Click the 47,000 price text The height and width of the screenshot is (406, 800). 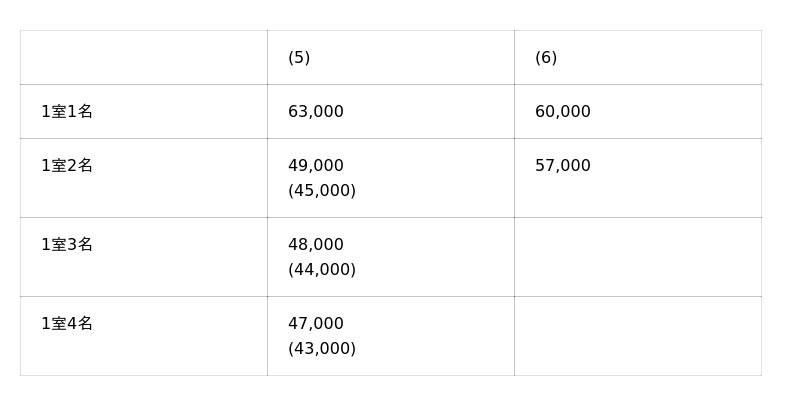point(316,324)
